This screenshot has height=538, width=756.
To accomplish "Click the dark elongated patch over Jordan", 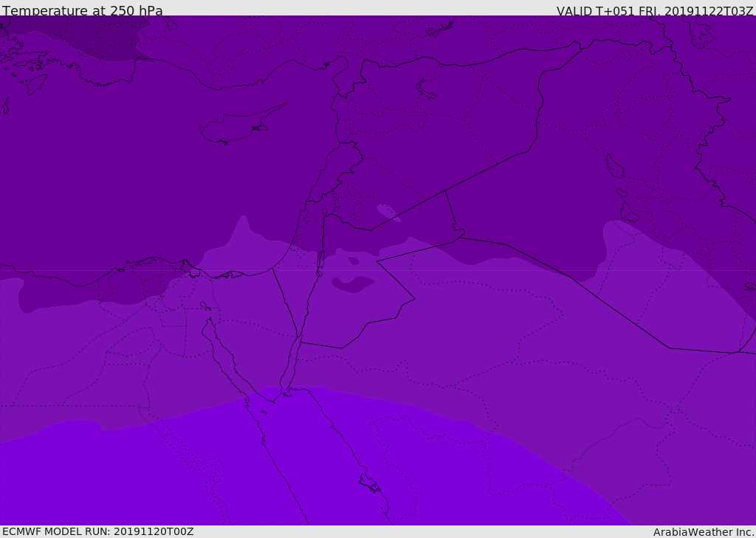I will [353, 283].
